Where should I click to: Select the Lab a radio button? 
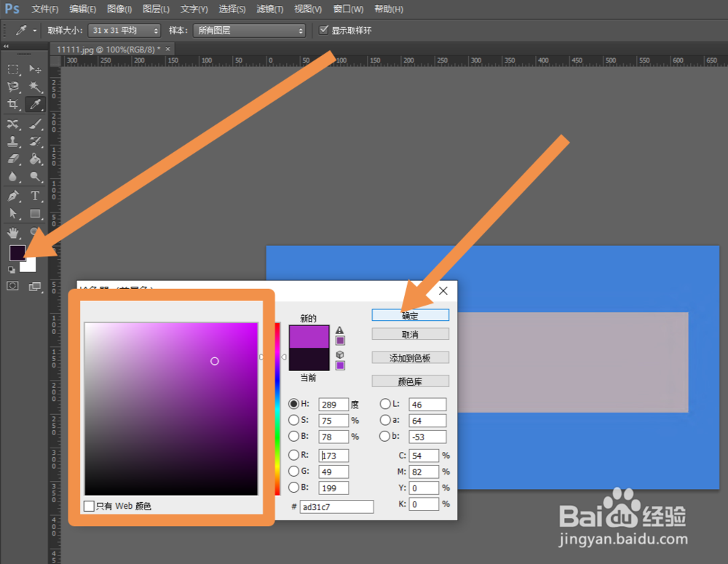pos(385,420)
